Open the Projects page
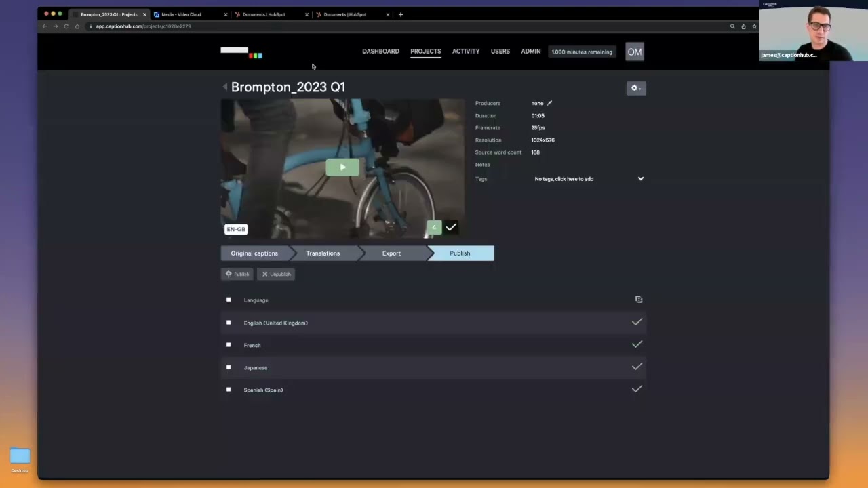The image size is (868, 488). click(425, 52)
